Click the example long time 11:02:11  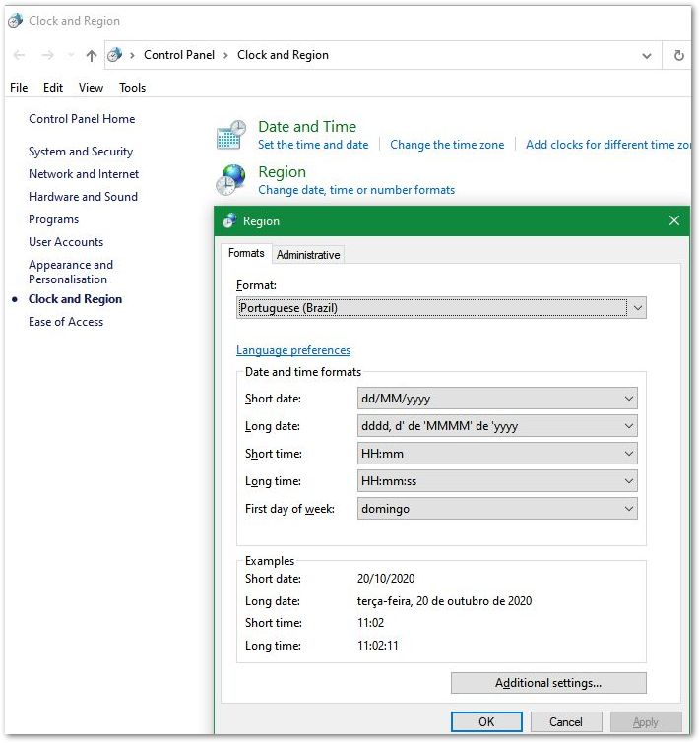click(x=378, y=646)
